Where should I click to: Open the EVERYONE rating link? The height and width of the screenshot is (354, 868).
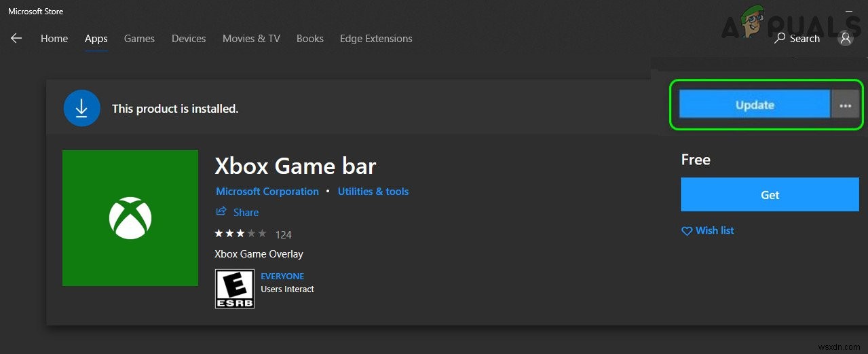tap(282, 277)
